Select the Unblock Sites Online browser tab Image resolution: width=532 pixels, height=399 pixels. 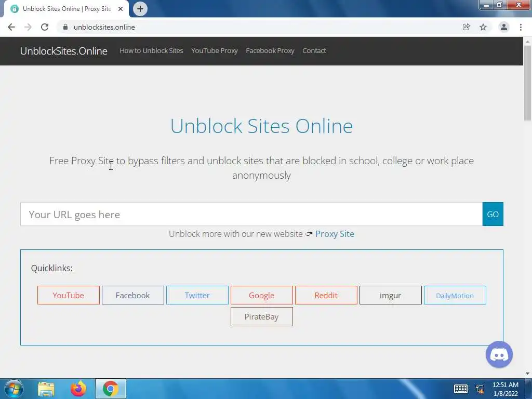pyautogui.click(x=66, y=9)
